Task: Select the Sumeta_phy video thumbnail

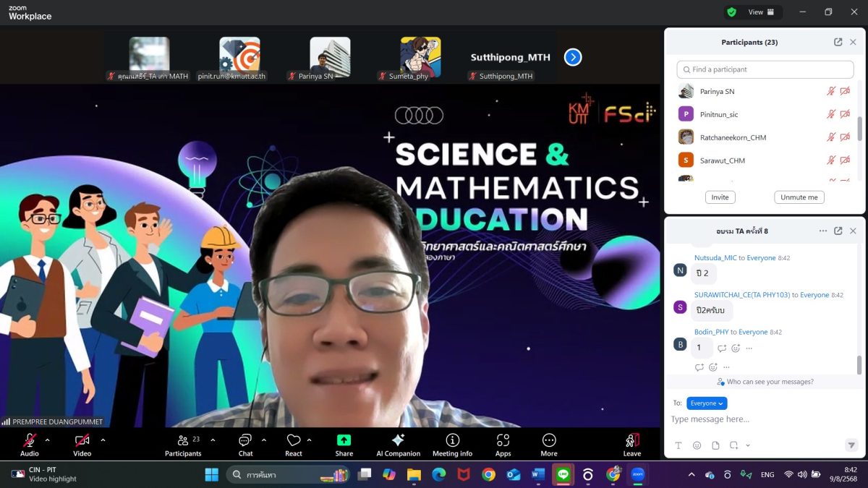Action: (420, 59)
